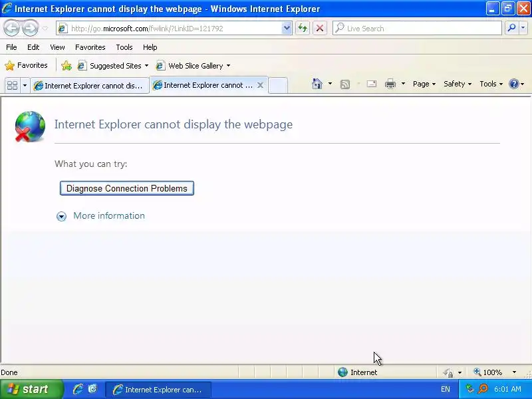532x399 pixels.
Task: Click the Quick Tabs grid icon
Action: pyautogui.click(x=12, y=85)
